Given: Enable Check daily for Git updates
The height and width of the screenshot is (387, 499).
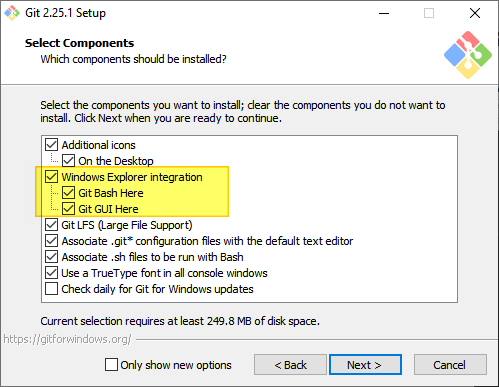Looking at the screenshot, I should click(x=51, y=289).
